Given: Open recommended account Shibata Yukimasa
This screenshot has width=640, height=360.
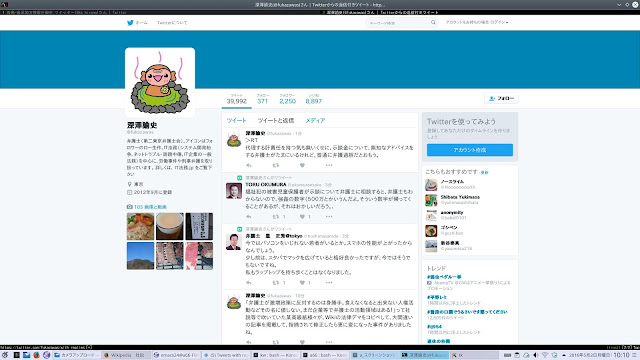Looking at the screenshot, I should [460, 197].
